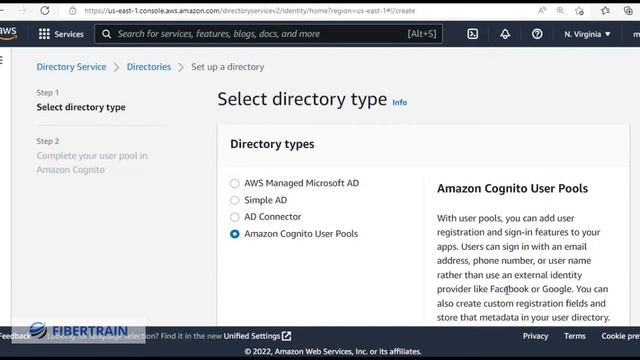Launch AWS CloudShell terminal icon

pos(473,34)
